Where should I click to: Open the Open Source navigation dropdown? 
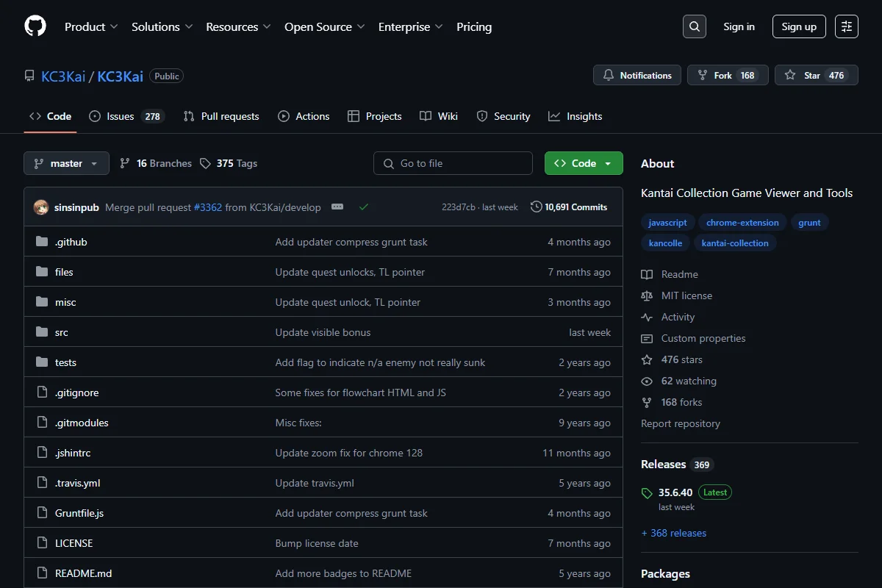(324, 26)
